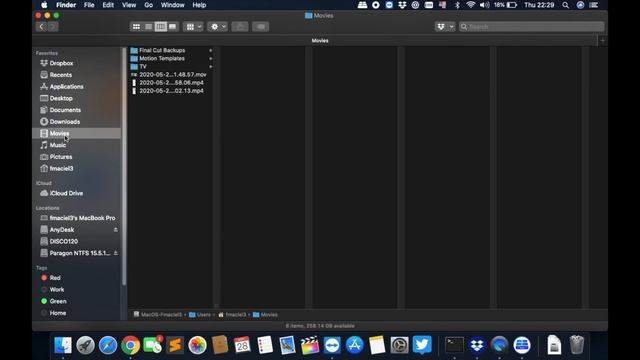The image size is (640, 360).
Task: Add a new Finder tab
Action: point(602,40)
